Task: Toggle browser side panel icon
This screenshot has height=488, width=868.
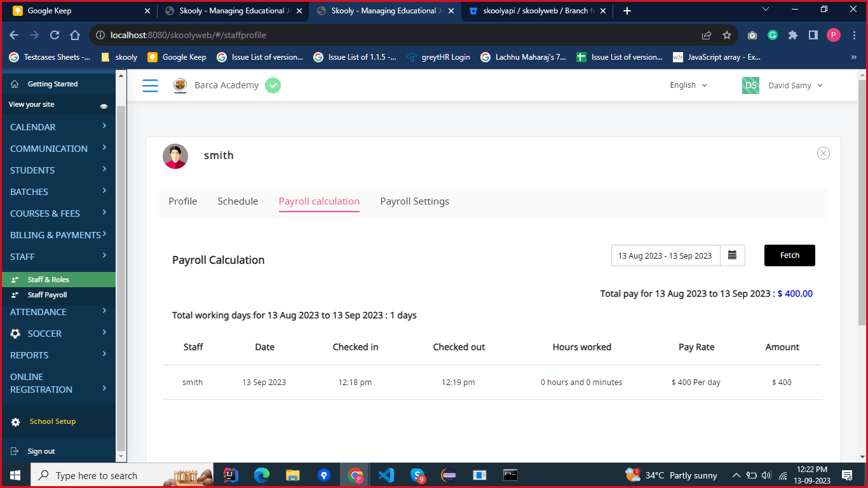Action: pyautogui.click(x=813, y=36)
